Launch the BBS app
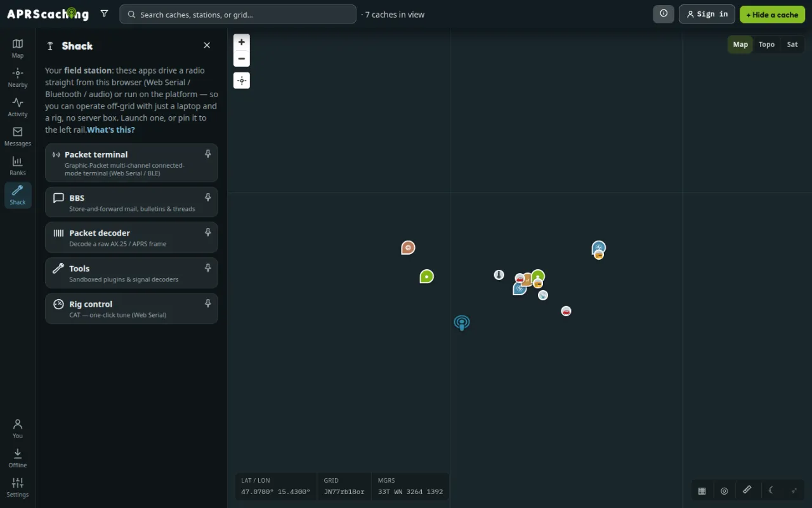The width and height of the screenshot is (812, 508). 131,202
